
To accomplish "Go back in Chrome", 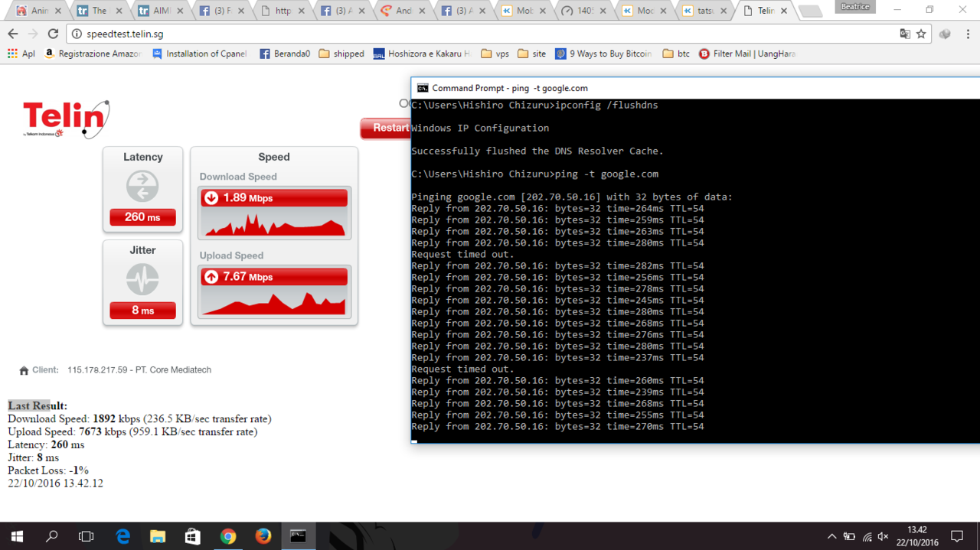I will (x=13, y=34).
